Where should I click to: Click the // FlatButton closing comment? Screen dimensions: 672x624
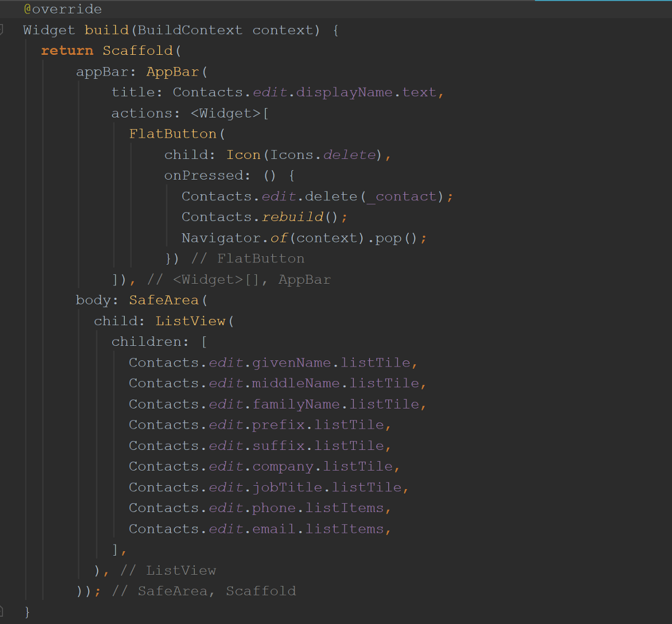(248, 259)
